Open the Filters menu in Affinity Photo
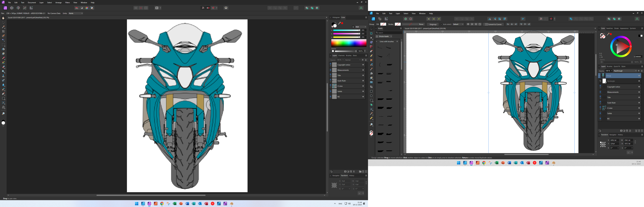Screen dimensions: 644x207 coord(68,2)
